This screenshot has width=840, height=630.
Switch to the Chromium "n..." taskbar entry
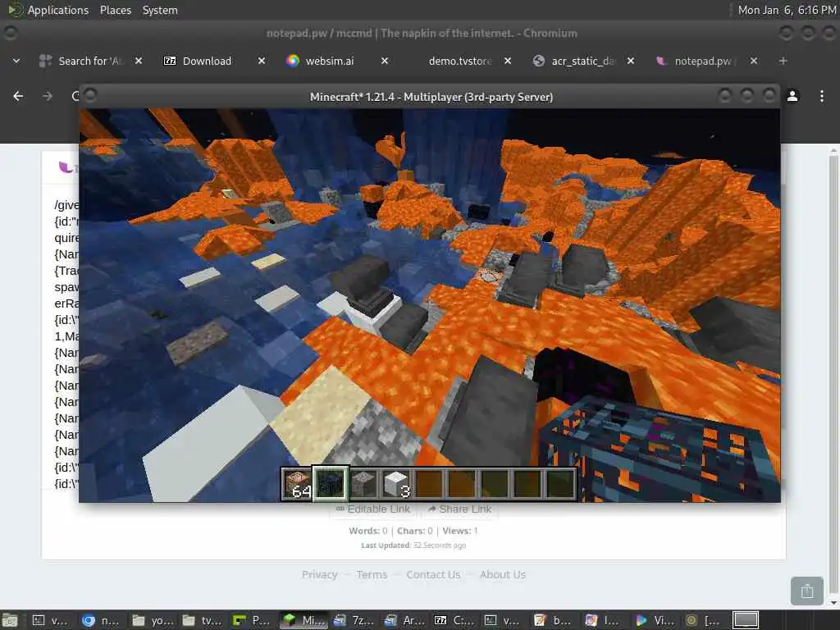(x=101, y=620)
